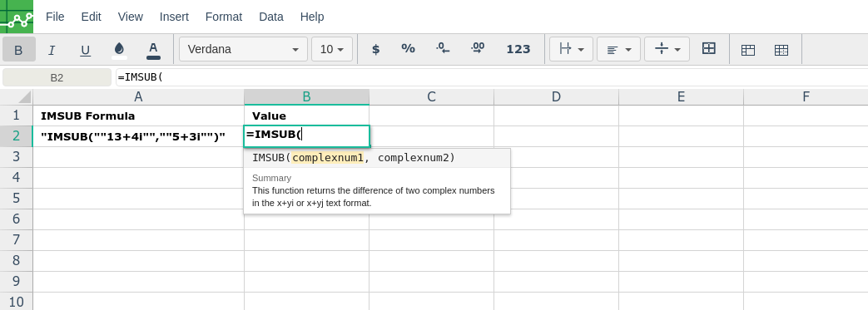The image size is (868, 310).
Task: Open the fill color droplet icon
Action: (x=119, y=50)
